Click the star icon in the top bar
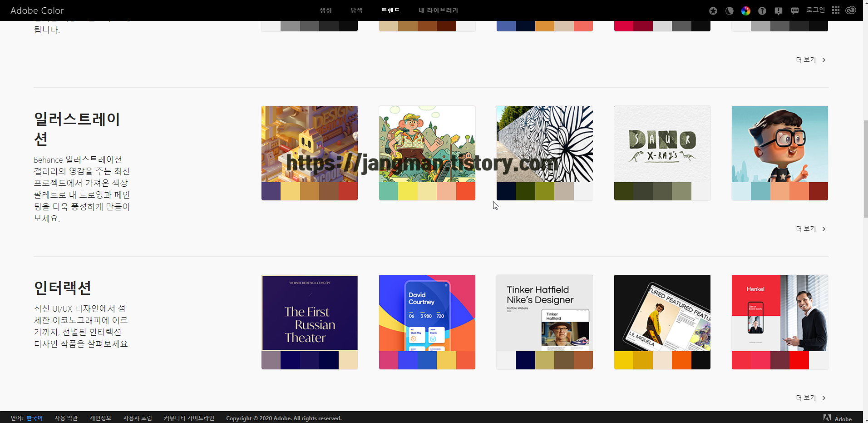The height and width of the screenshot is (423, 868). 713,11
